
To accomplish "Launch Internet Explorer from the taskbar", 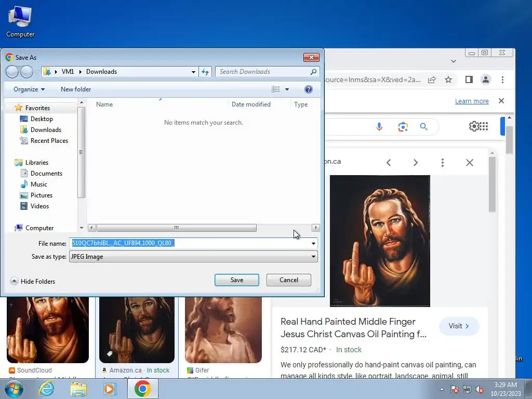I will click(46, 389).
